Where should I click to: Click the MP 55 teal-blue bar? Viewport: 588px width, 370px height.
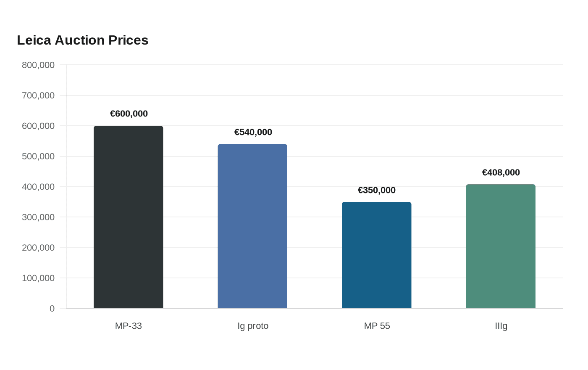(377, 255)
